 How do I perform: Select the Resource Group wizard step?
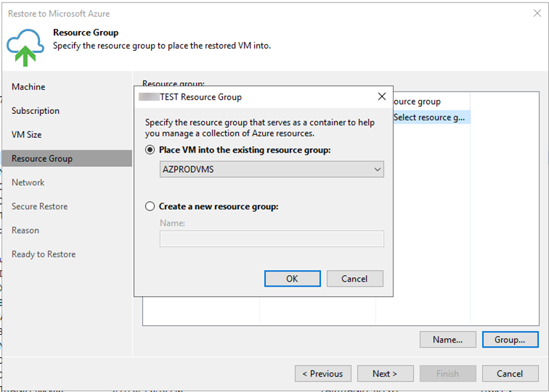[x=68, y=158]
